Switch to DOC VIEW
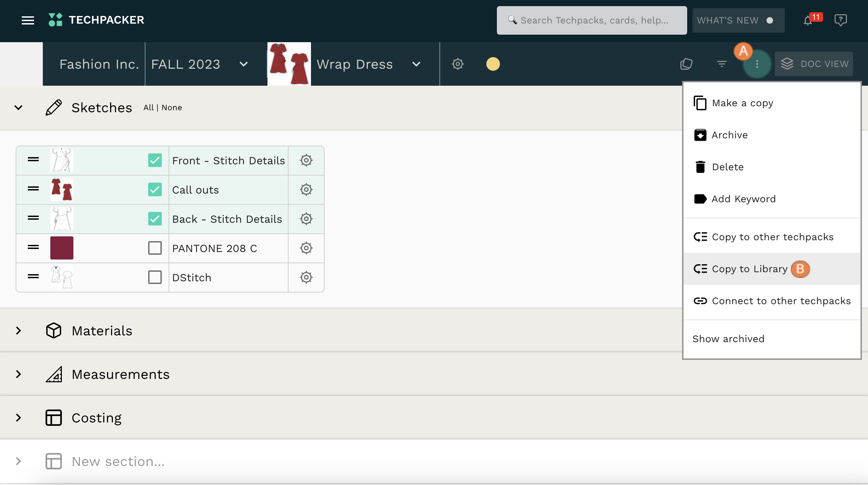This screenshot has height=485, width=868. point(814,64)
